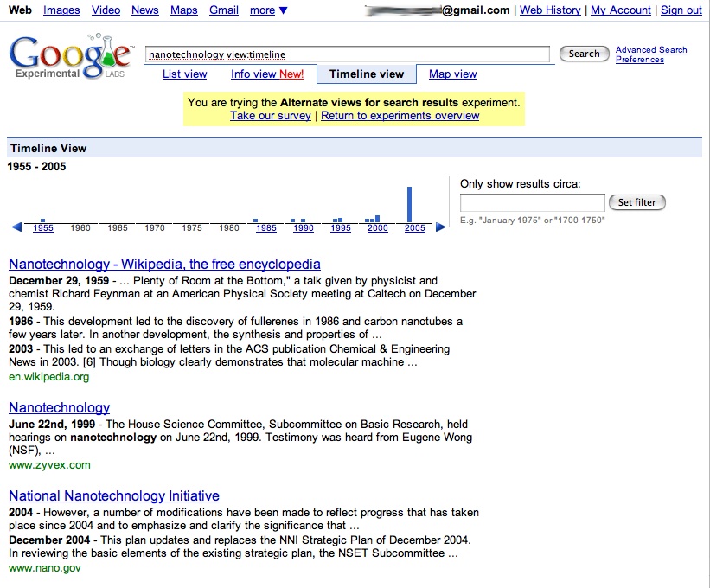This screenshot has width=710, height=588.
Task: Open the 'more' dropdown menu
Action: point(268,10)
